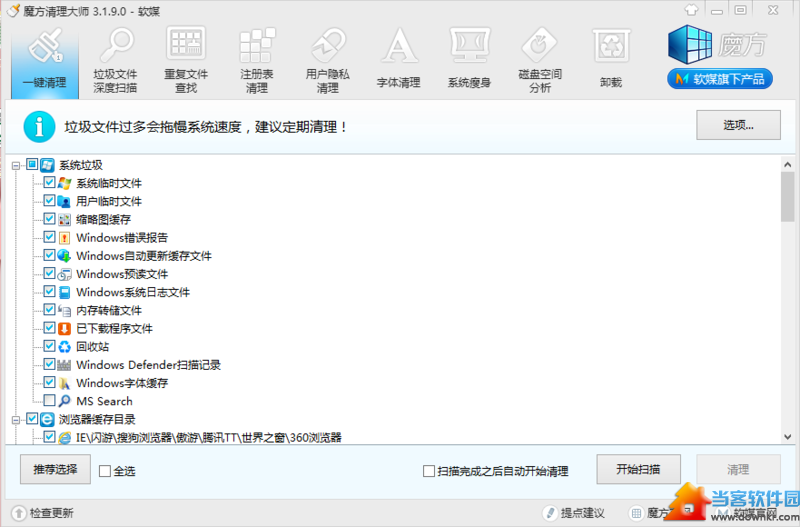The image size is (800, 527).
Task: Open 垃圾文件深度扫描 magnifier tool
Action: click(x=115, y=60)
